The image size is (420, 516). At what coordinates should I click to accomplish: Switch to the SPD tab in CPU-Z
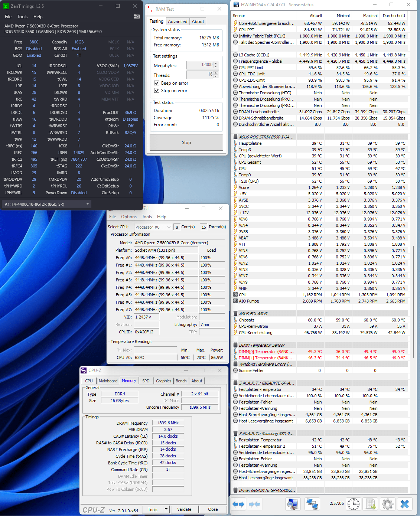(x=146, y=381)
